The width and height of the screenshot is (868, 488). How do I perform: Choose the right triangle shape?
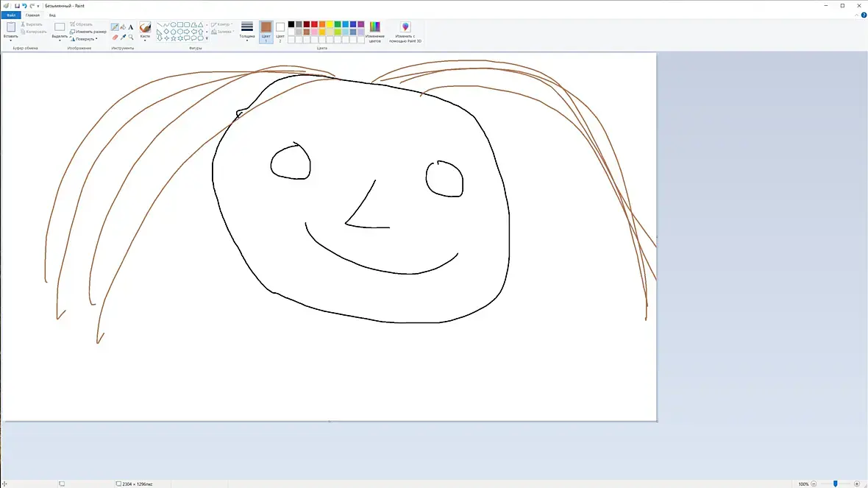pos(160,32)
